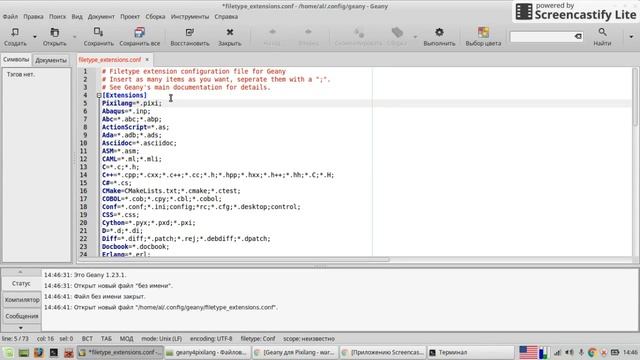Screen dimensions: 640x360
Task: Click the file manager launcher icon in taskbar
Action: [24, 352]
